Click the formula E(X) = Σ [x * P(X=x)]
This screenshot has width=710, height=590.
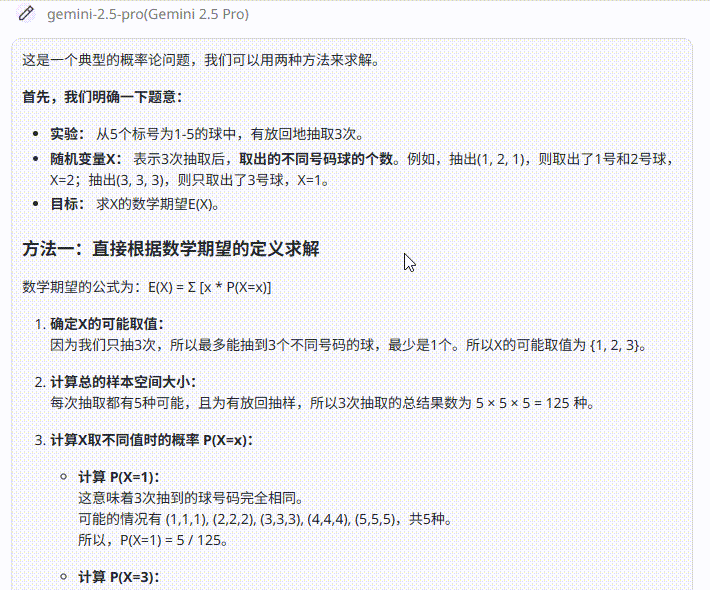210,287
